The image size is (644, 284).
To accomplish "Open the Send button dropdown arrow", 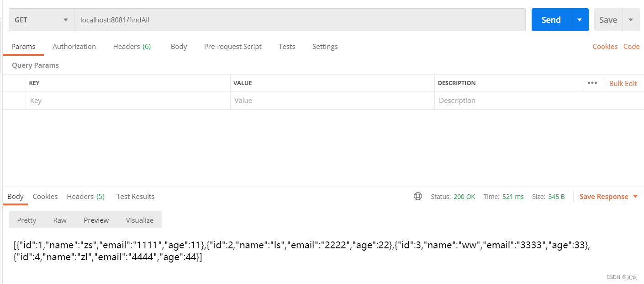I will (580, 20).
